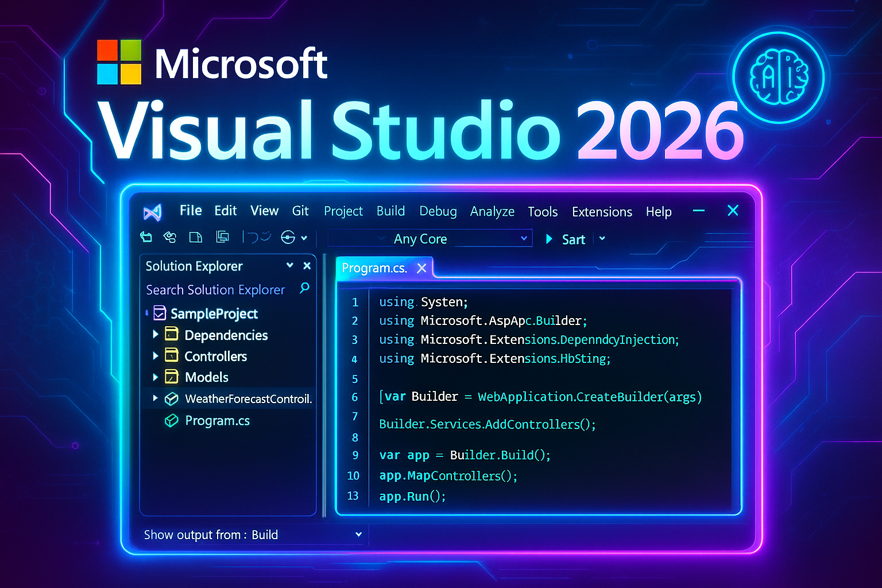This screenshot has width=882, height=588.
Task: Open the Show output from dropdown
Action: [x=358, y=535]
